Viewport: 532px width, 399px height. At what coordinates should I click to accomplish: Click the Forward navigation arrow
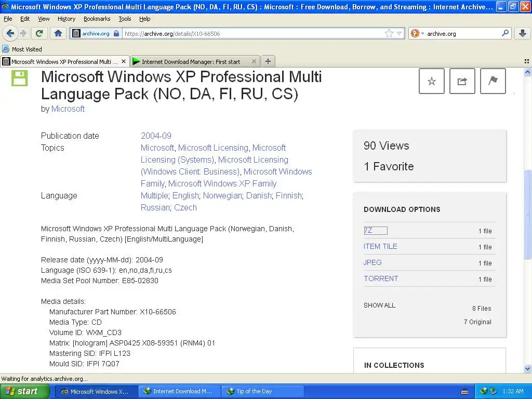23,33
